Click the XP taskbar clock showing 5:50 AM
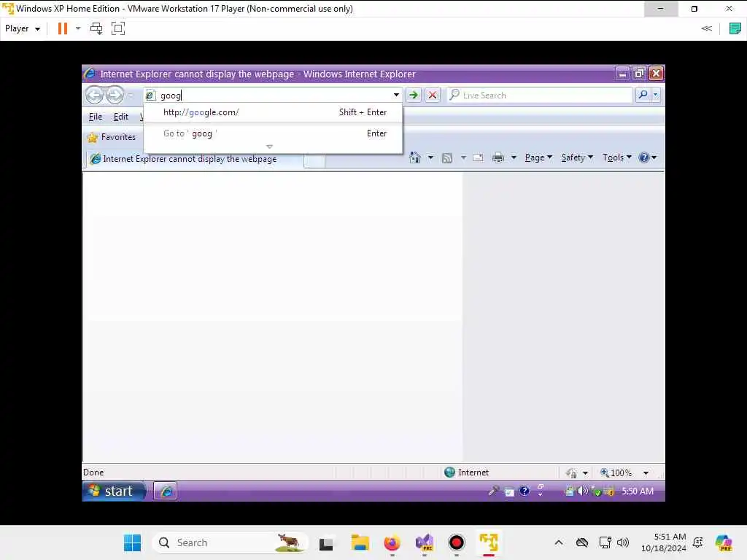 [x=638, y=491]
